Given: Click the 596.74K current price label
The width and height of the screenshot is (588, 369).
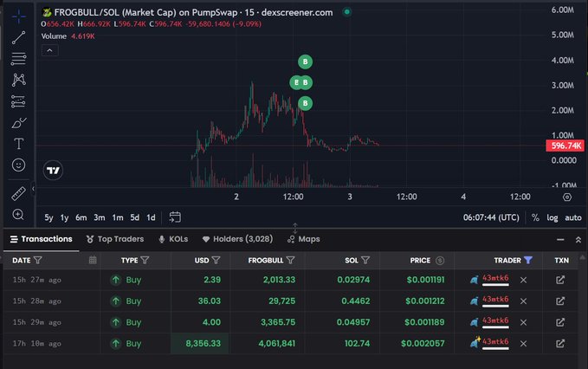Looking at the screenshot, I should [565, 146].
